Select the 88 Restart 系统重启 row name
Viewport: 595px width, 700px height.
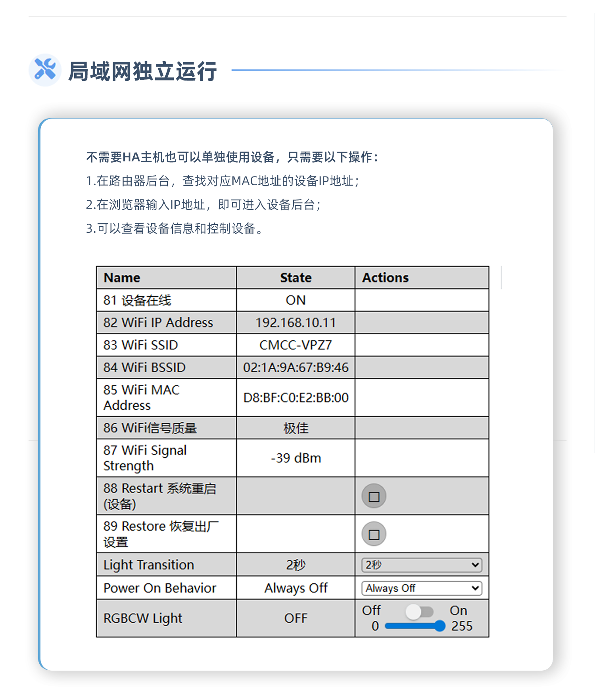[159, 496]
